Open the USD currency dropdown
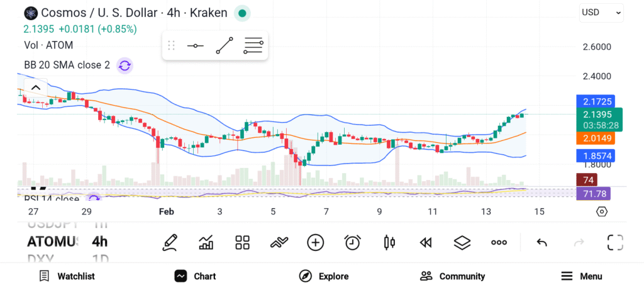 tap(601, 12)
